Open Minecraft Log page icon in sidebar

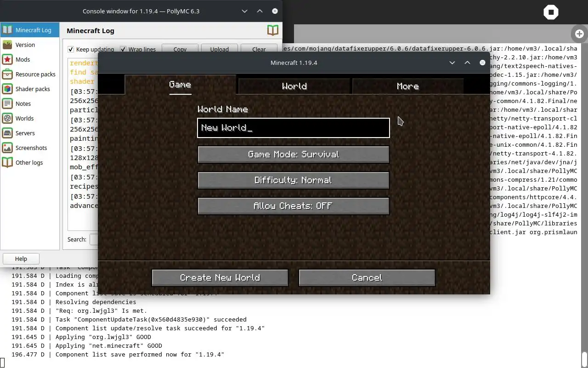(7, 30)
